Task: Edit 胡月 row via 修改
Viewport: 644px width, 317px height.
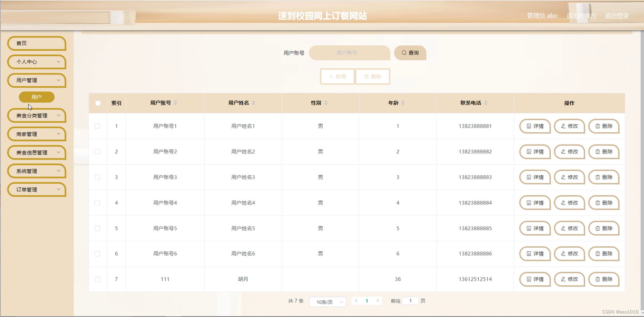Action: [569, 279]
